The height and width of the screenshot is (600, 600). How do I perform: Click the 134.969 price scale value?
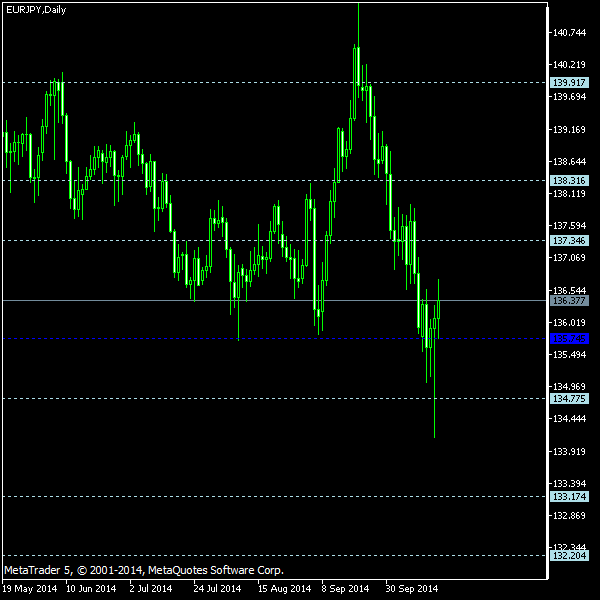click(569, 387)
